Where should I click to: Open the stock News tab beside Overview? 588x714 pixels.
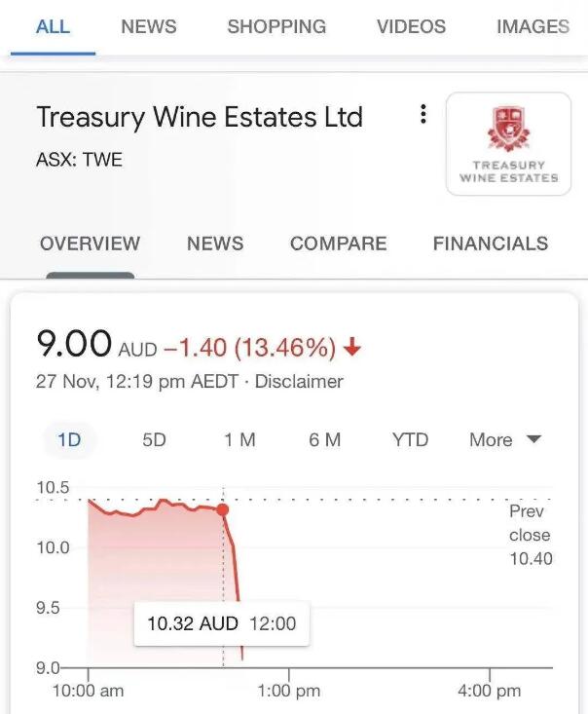coord(215,244)
